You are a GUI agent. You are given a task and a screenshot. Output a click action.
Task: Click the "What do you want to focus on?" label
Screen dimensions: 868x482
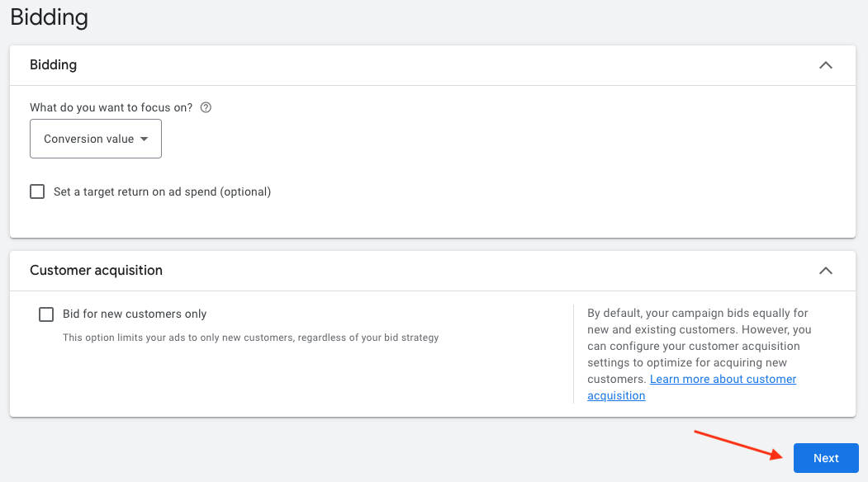point(111,107)
